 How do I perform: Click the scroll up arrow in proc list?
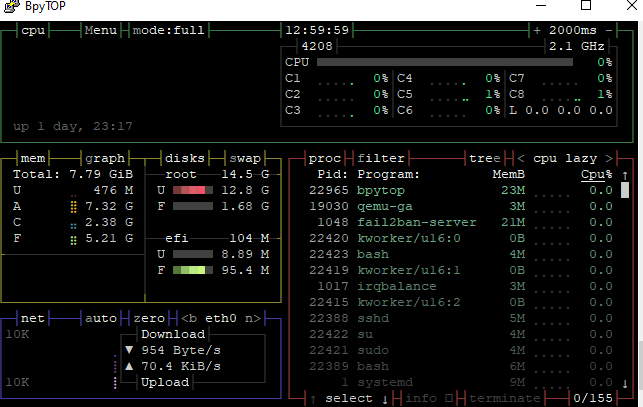click(625, 175)
